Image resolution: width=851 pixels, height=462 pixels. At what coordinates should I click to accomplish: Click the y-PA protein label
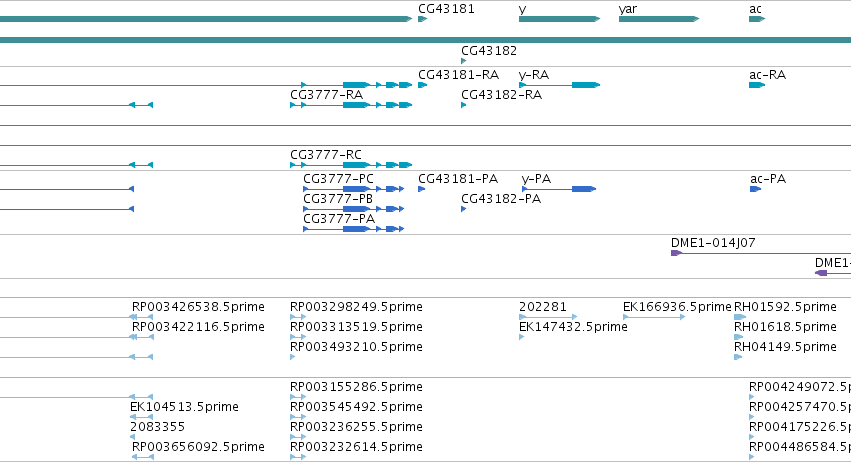coord(536,179)
